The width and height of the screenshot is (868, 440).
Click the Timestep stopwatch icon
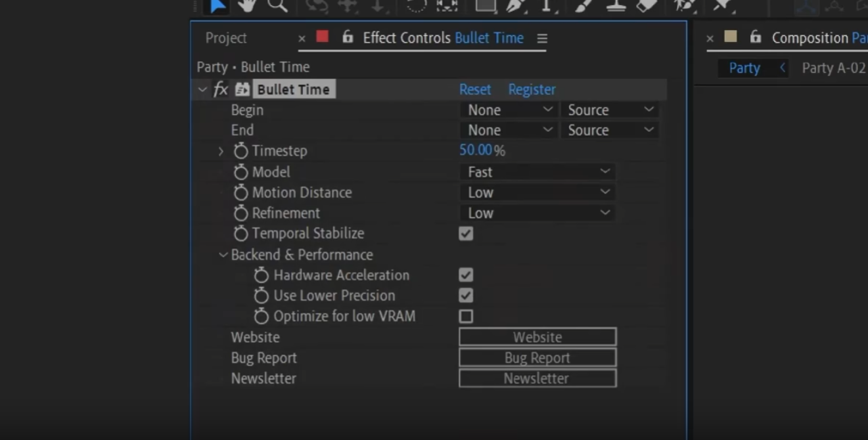click(241, 151)
